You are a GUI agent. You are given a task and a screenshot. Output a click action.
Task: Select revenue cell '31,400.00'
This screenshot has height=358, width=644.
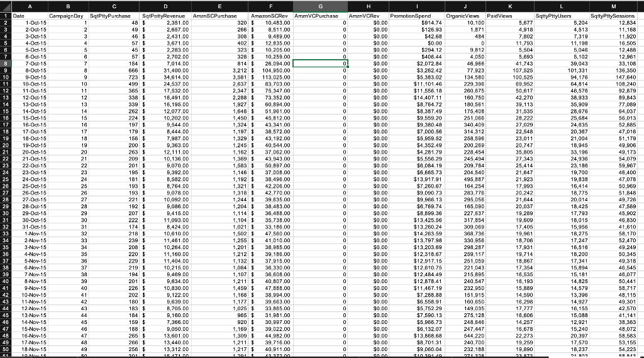pyautogui.click(x=165, y=70)
